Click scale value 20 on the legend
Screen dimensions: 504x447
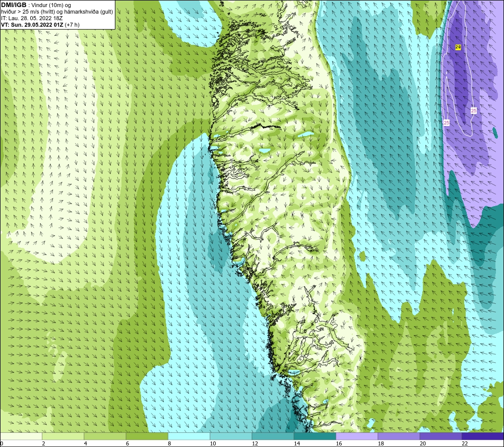(x=423, y=443)
